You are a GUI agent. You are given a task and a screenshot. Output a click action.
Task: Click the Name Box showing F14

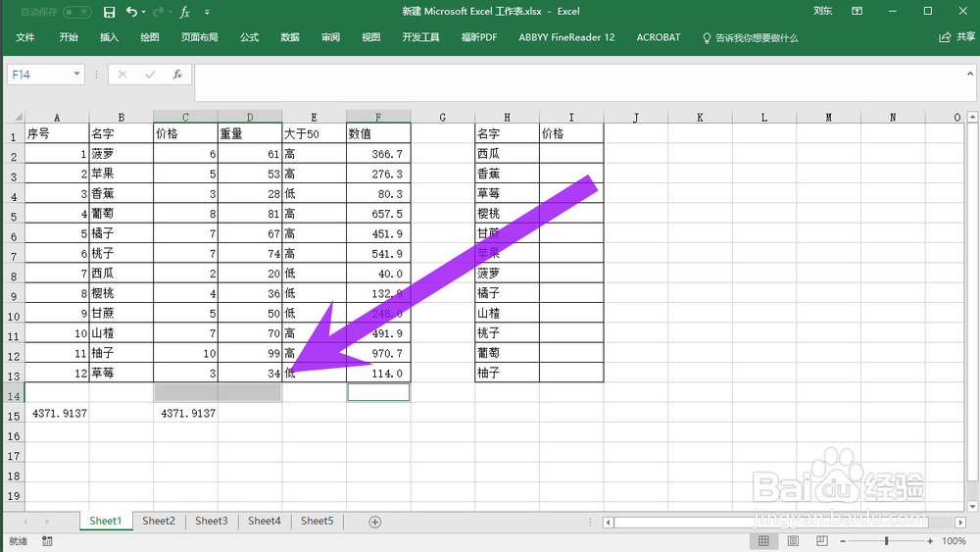pyautogui.click(x=40, y=75)
